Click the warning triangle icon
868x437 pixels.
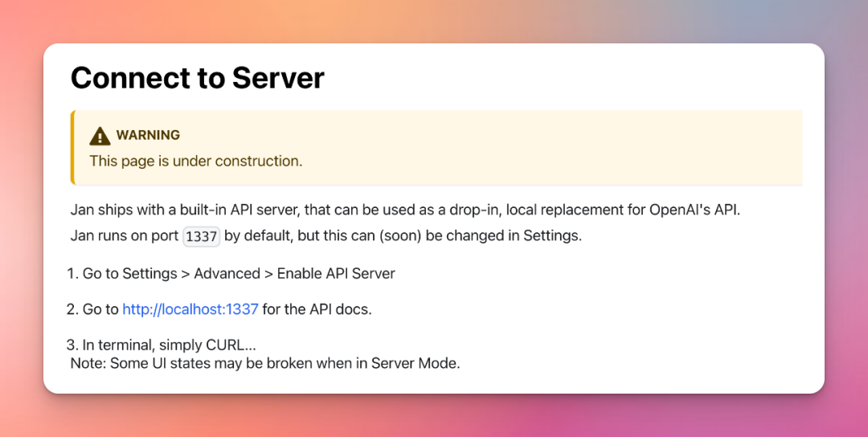coord(100,136)
